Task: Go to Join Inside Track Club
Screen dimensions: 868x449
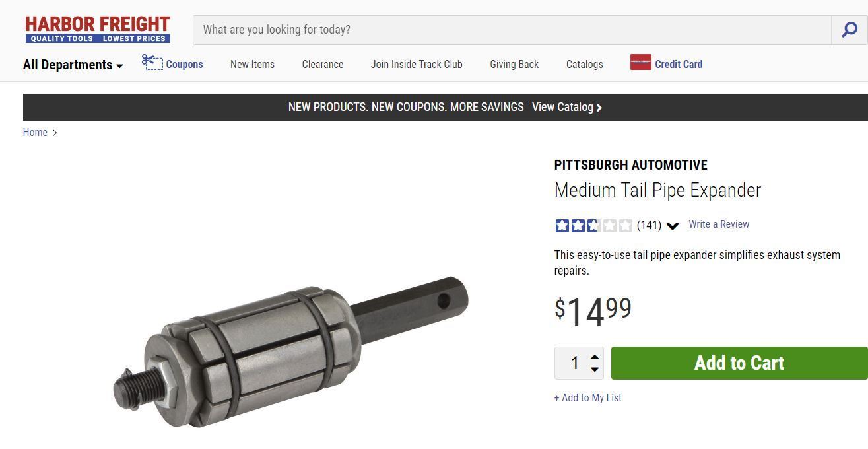Action: pyautogui.click(x=417, y=65)
